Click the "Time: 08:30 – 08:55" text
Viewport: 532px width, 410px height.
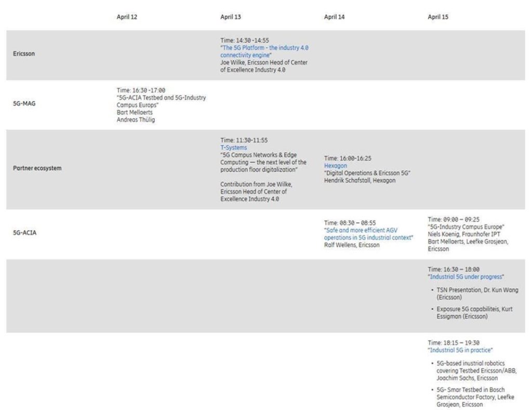click(x=350, y=223)
